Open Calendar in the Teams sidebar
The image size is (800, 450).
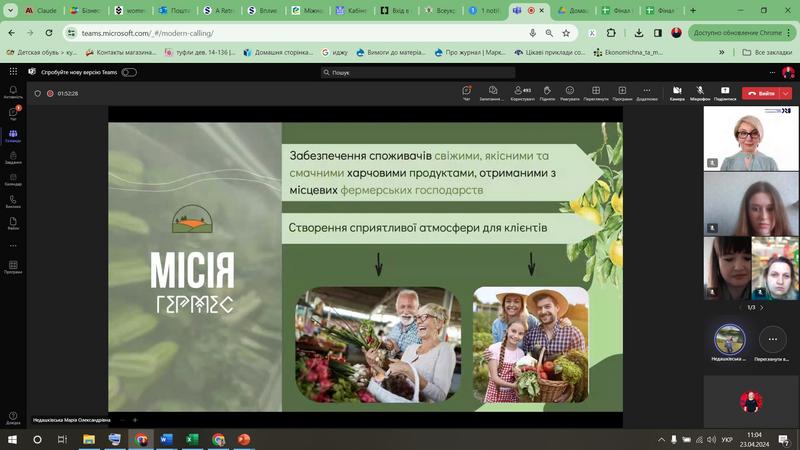pyautogui.click(x=13, y=180)
